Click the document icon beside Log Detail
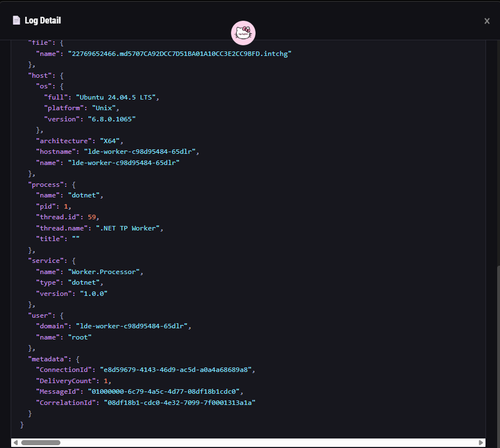500x448 pixels. 16,20
